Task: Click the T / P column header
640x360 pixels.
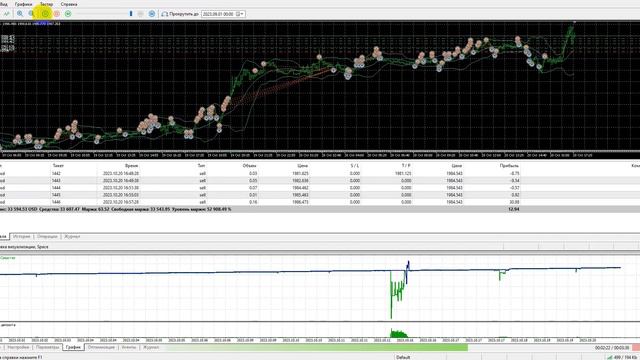Action: coord(406,166)
